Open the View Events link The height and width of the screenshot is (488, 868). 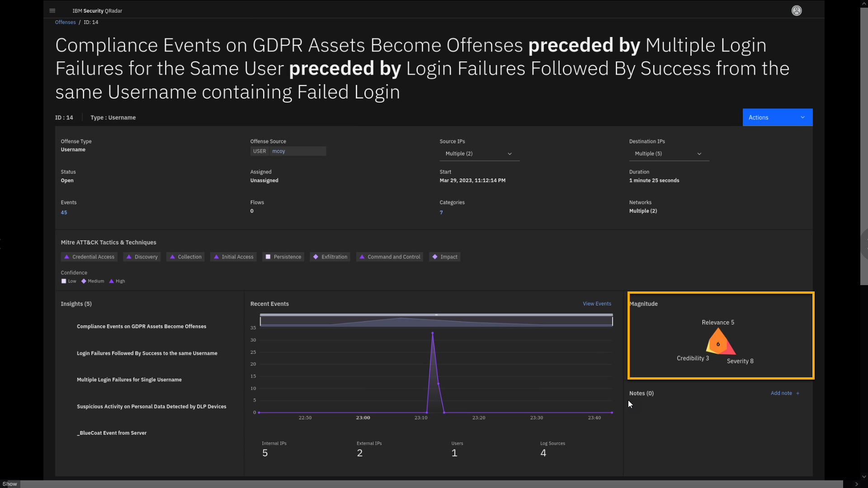(x=597, y=304)
